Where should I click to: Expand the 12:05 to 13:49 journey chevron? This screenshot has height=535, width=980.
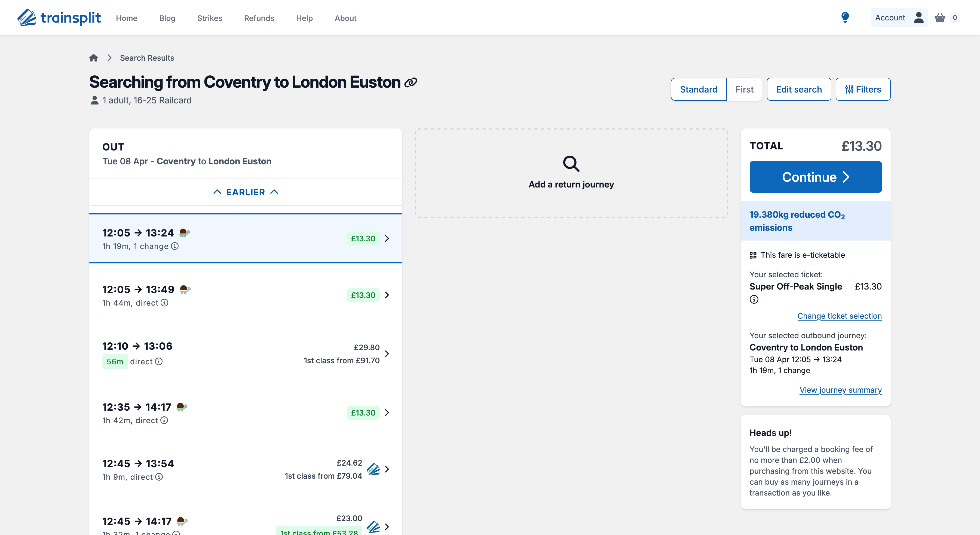coord(387,295)
